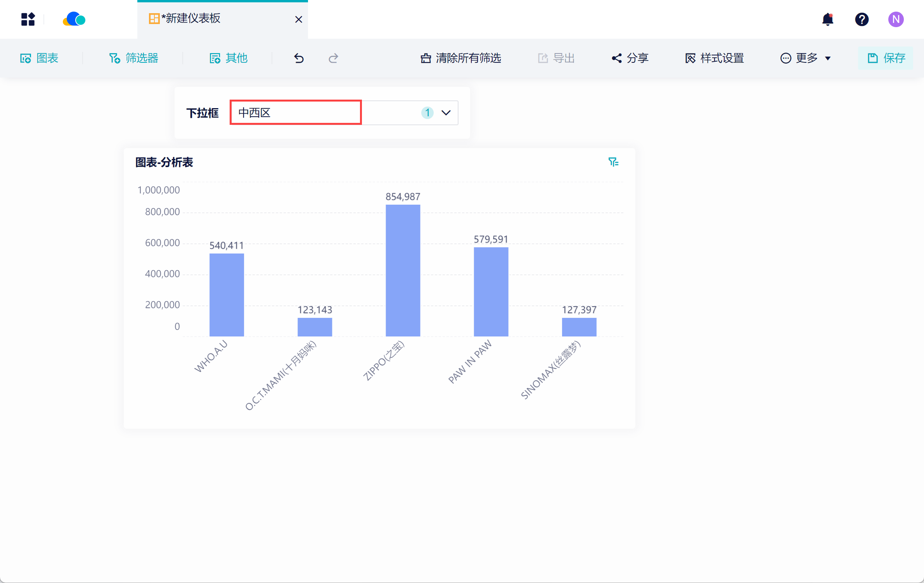The image size is (924, 583).
Task: Click the 854,987 data label
Action: [x=403, y=197]
